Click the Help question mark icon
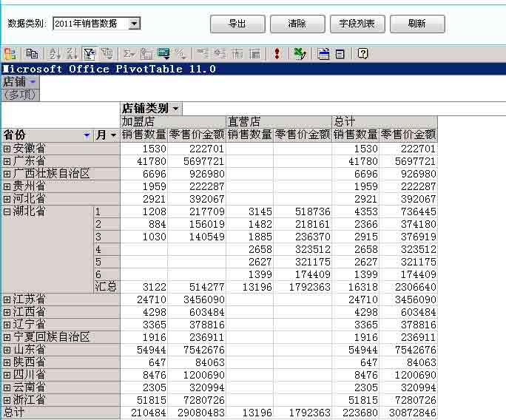Screen dimensions: 506x420 click(362, 54)
